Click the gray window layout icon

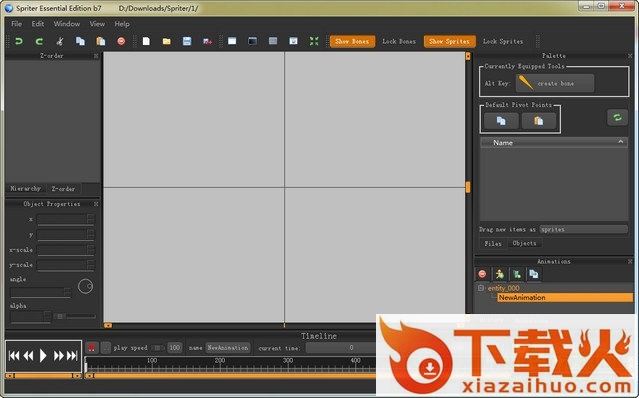click(273, 41)
